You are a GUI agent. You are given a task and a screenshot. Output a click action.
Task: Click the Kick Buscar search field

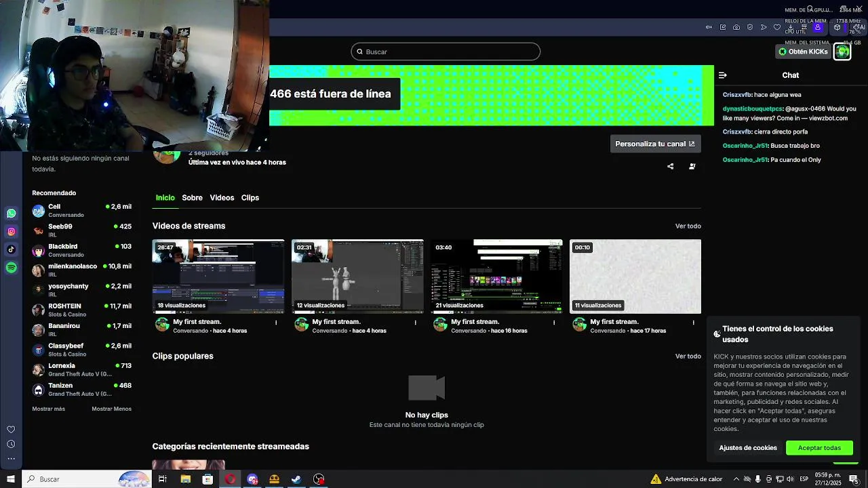tap(446, 52)
